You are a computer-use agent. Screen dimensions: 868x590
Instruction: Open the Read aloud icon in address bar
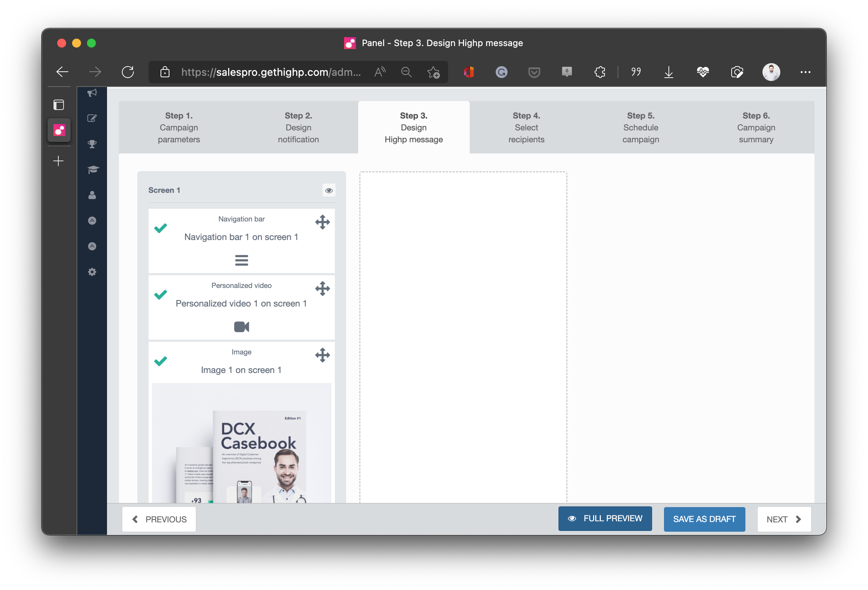point(379,72)
